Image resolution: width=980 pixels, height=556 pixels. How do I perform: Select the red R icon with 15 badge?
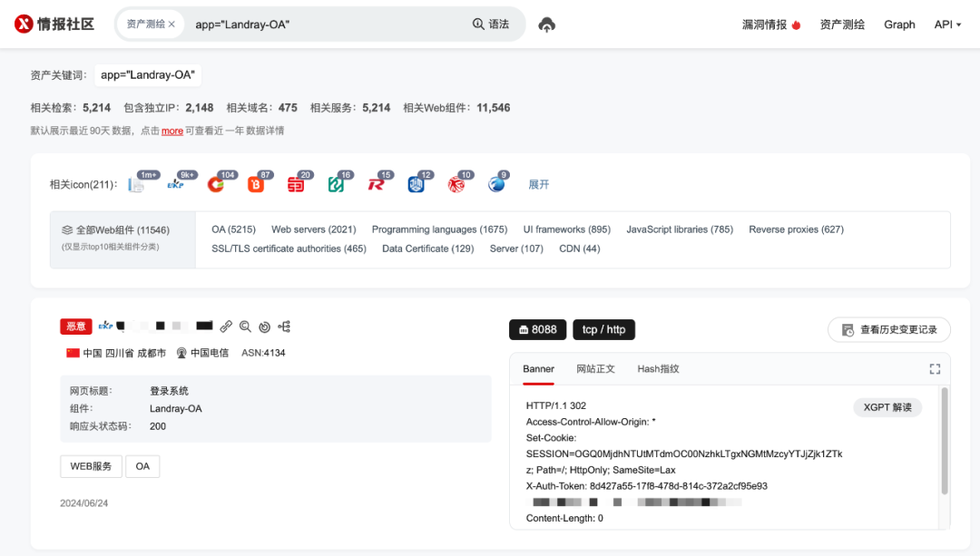tap(377, 184)
